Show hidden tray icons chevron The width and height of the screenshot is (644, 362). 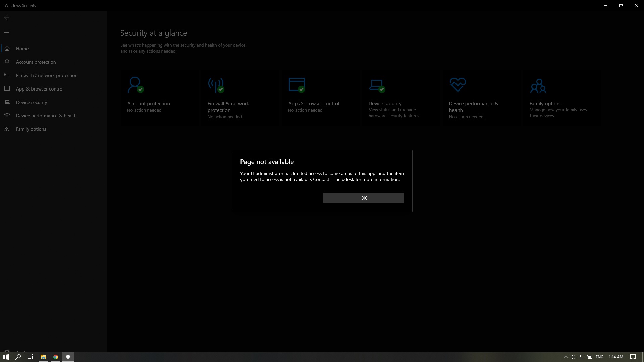(565, 357)
